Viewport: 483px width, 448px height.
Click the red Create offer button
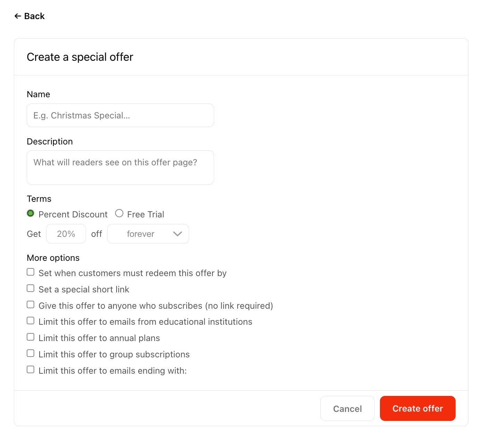(418, 408)
